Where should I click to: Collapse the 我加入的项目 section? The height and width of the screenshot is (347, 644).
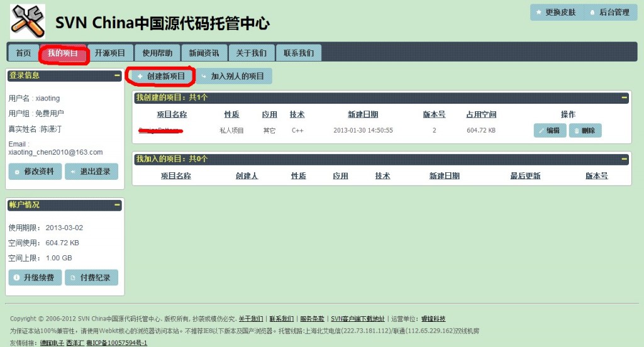(625, 159)
